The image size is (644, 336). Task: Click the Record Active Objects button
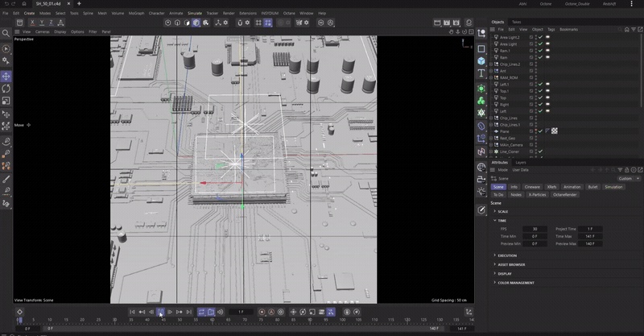click(262, 312)
